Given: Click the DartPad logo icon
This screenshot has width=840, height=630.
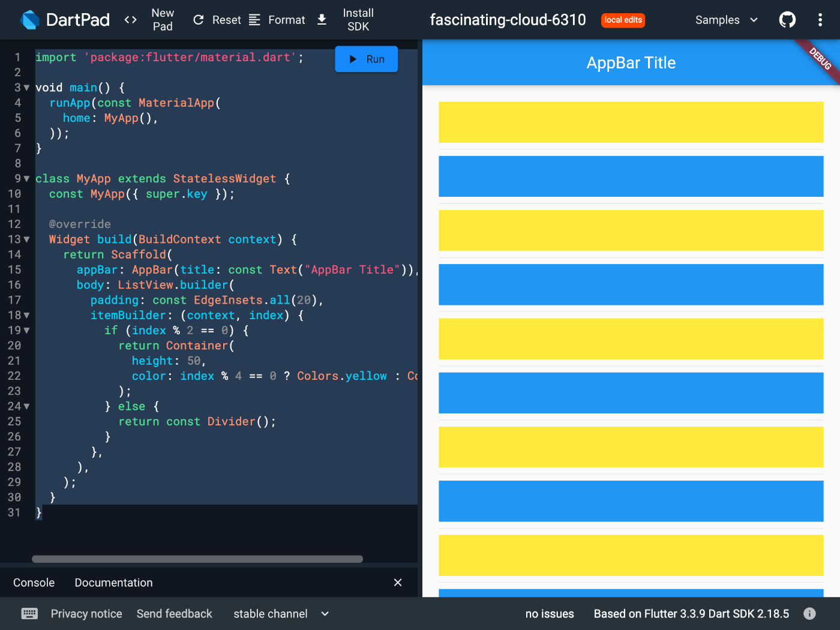Looking at the screenshot, I should coord(29,20).
